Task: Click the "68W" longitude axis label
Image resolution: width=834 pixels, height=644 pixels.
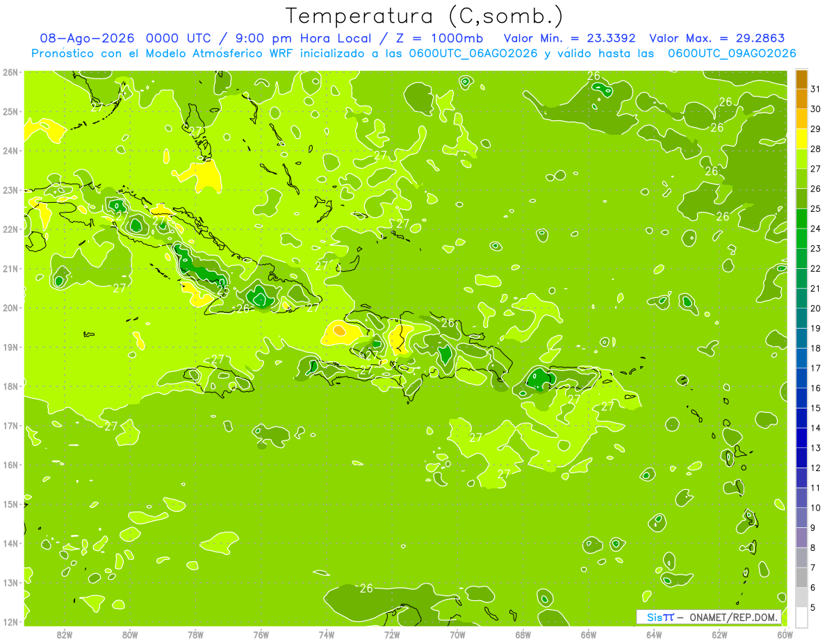Action: [523, 634]
